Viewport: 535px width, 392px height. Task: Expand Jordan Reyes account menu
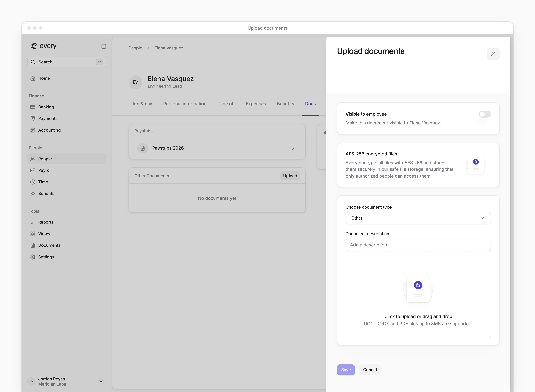(101, 381)
